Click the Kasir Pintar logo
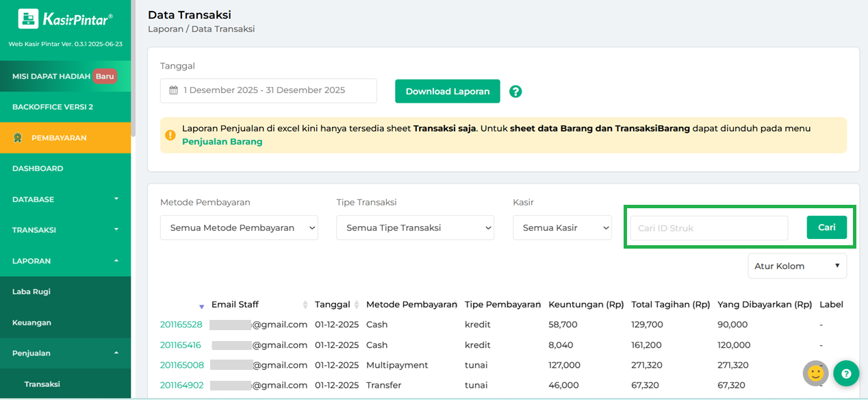The image size is (868, 400). [65, 19]
